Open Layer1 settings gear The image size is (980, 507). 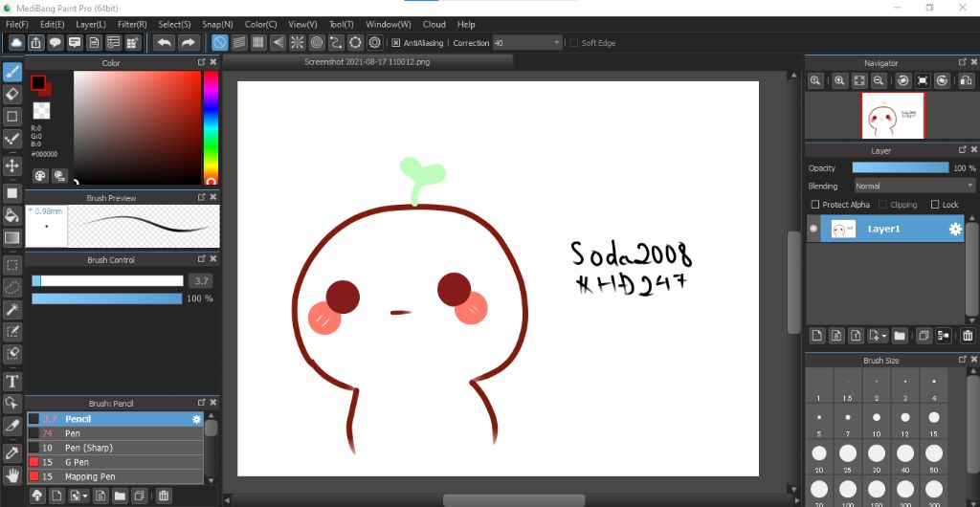pos(955,230)
